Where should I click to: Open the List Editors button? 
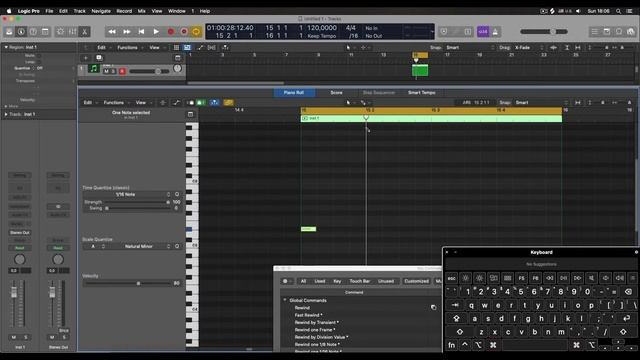(x=595, y=31)
